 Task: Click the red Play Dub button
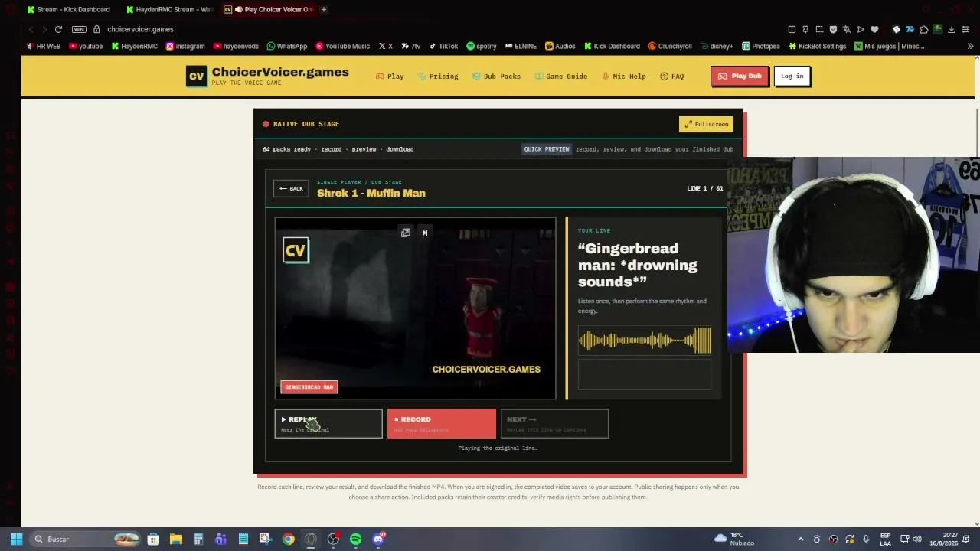(x=740, y=76)
